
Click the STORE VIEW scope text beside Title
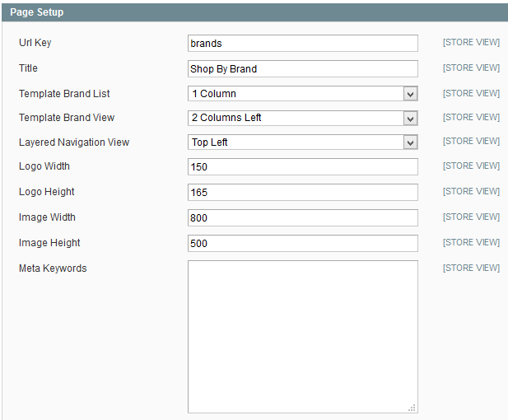pos(471,68)
